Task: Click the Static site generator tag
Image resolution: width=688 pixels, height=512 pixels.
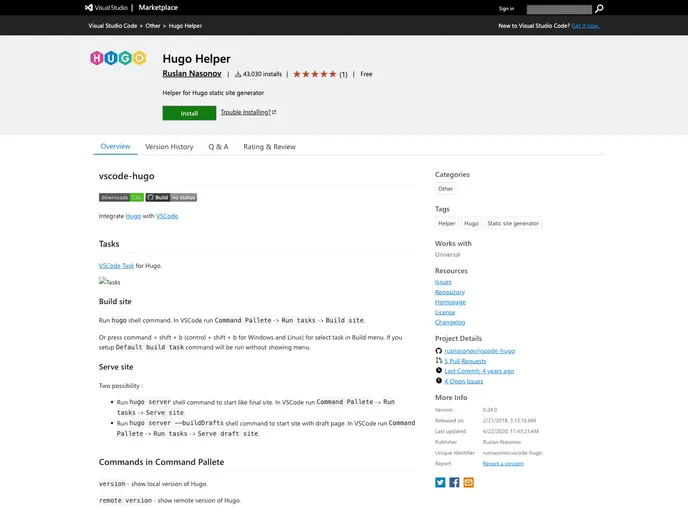Action: [513, 223]
